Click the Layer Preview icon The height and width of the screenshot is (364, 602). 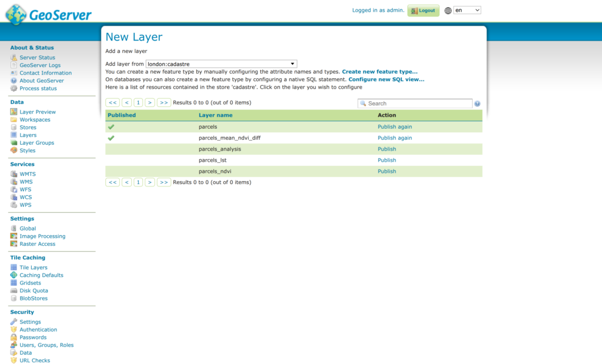pos(14,112)
